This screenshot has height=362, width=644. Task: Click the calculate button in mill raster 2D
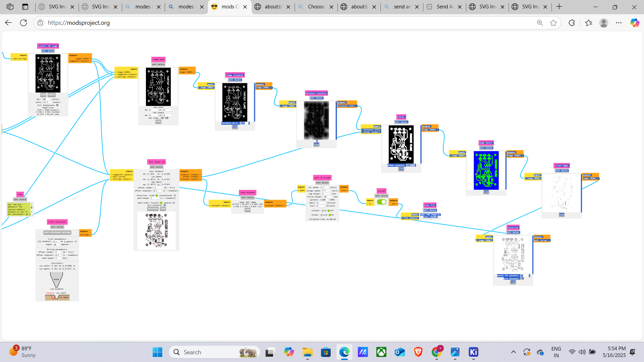153,208
